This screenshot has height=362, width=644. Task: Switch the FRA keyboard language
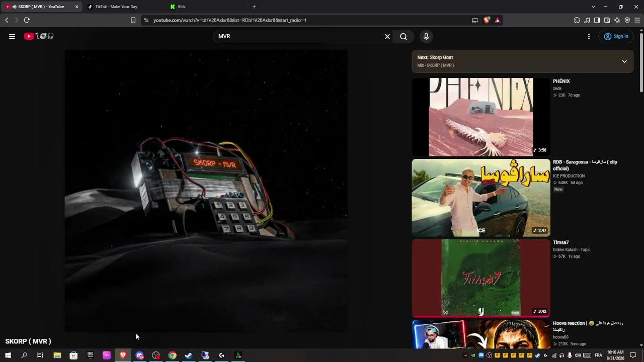point(598,355)
